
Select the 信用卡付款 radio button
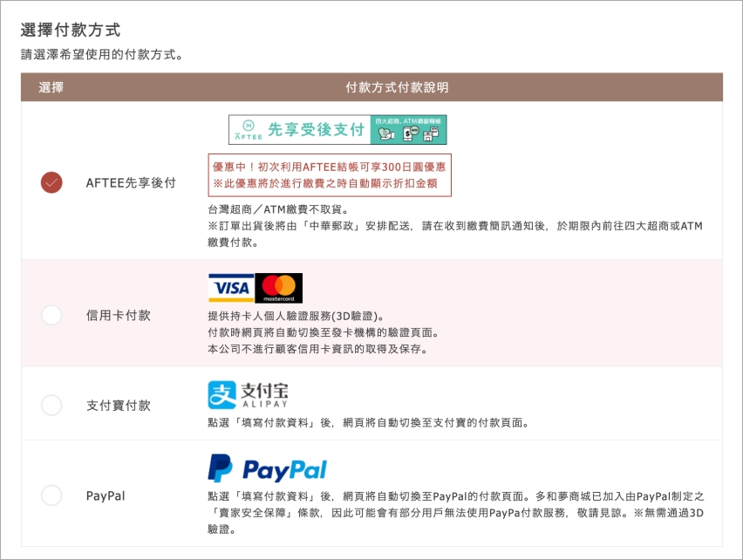tap(51, 315)
